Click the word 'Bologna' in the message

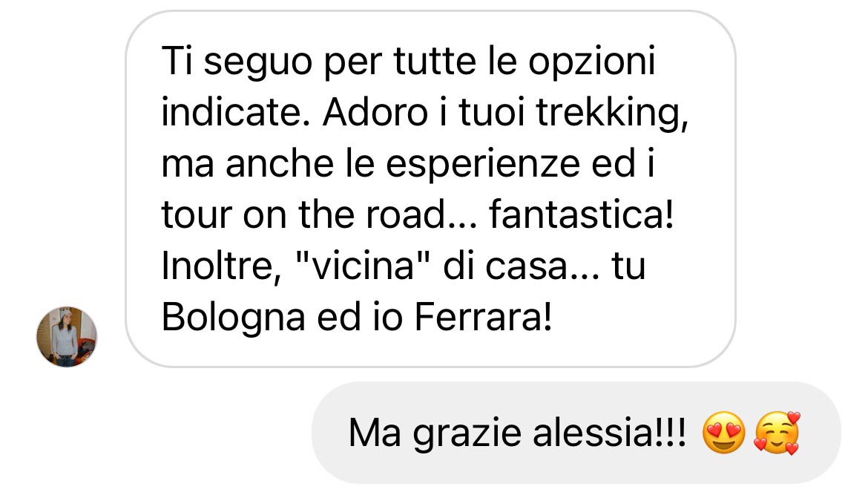[x=233, y=318]
